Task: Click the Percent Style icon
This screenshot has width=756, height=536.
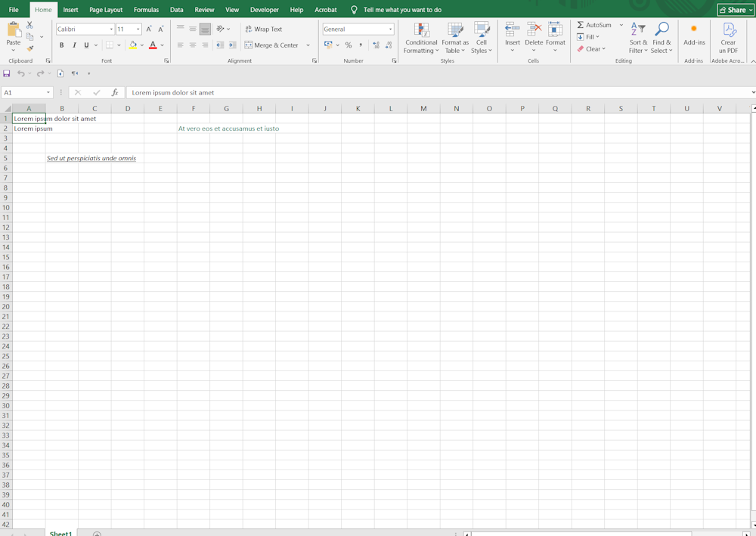Action: point(349,45)
